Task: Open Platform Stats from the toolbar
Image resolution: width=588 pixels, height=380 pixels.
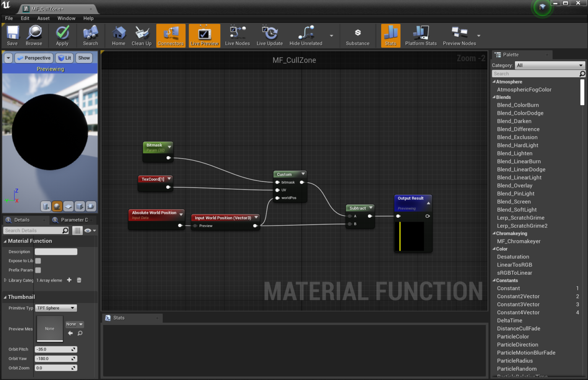Action: 421,36
